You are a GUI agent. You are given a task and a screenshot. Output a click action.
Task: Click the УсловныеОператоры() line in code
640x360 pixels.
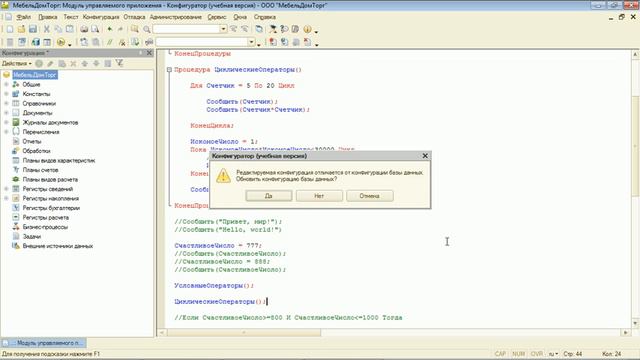tap(214, 286)
